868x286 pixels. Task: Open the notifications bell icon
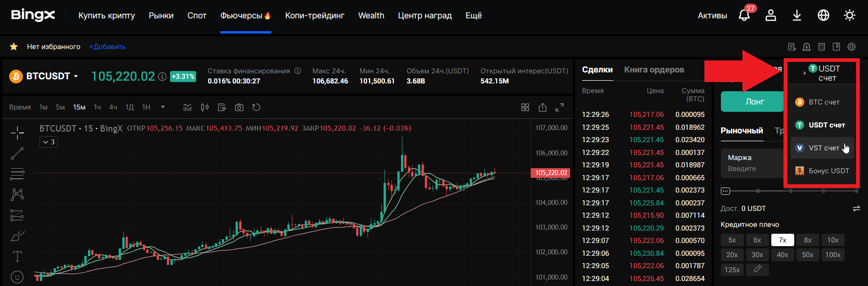pyautogui.click(x=744, y=16)
